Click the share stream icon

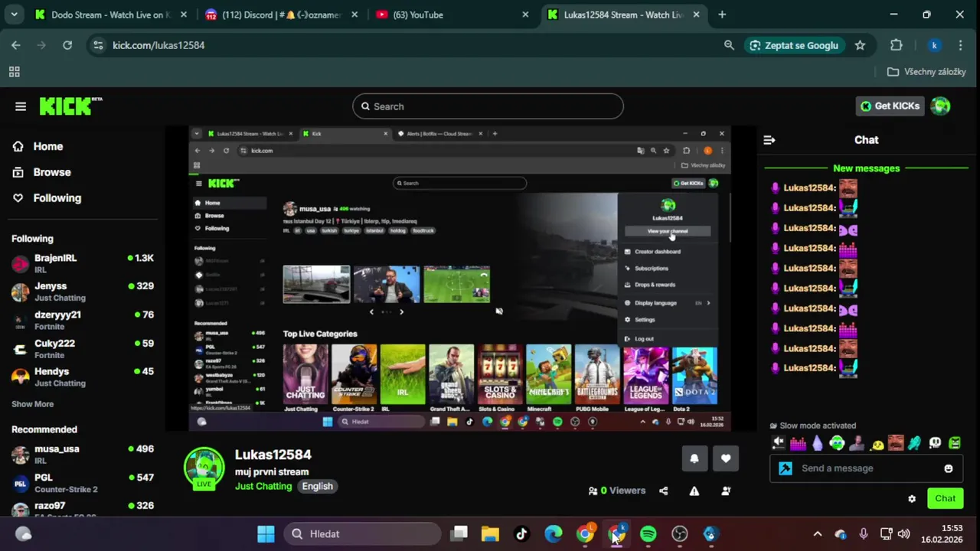tap(664, 491)
